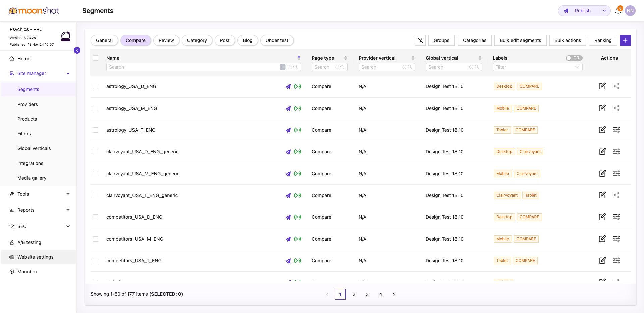Switch to the Under test tab
The height and width of the screenshot is (313, 644).
[x=277, y=40]
